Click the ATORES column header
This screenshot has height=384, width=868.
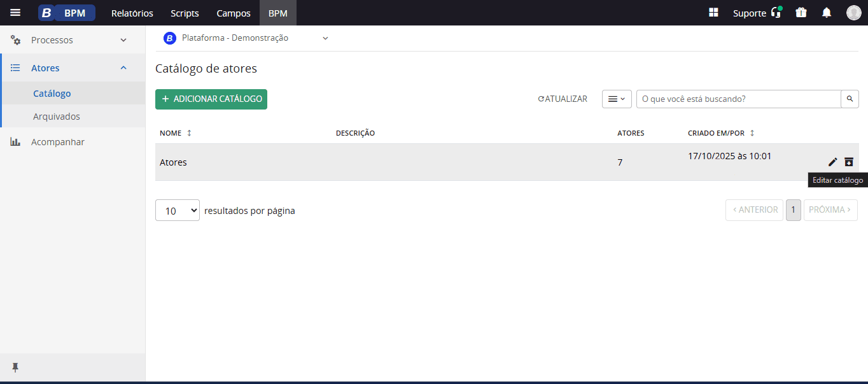pyautogui.click(x=631, y=133)
